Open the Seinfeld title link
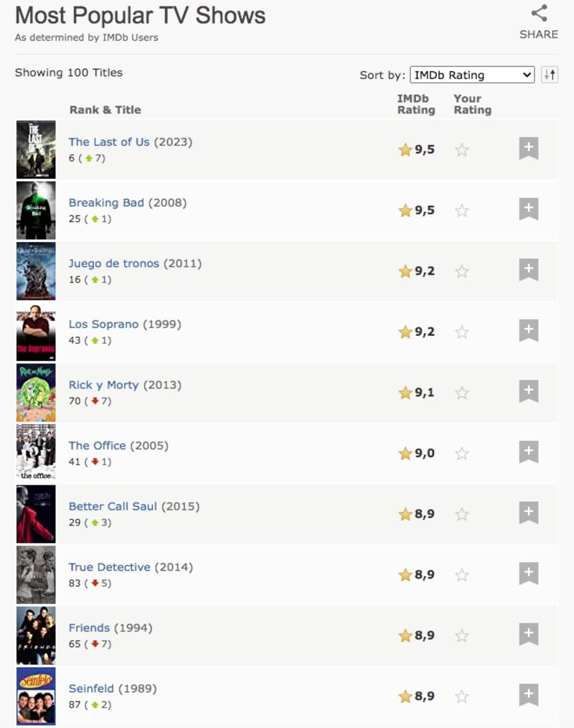574x728 pixels. click(91, 689)
